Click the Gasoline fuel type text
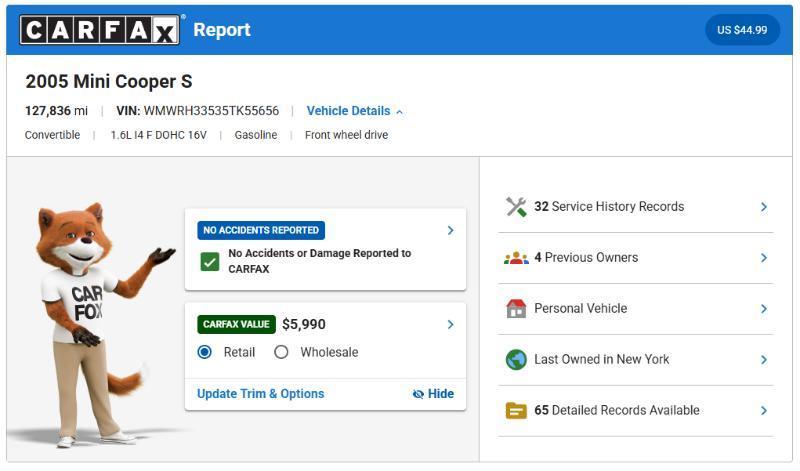This screenshot has width=800, height=471. click(x=256, y=135)
